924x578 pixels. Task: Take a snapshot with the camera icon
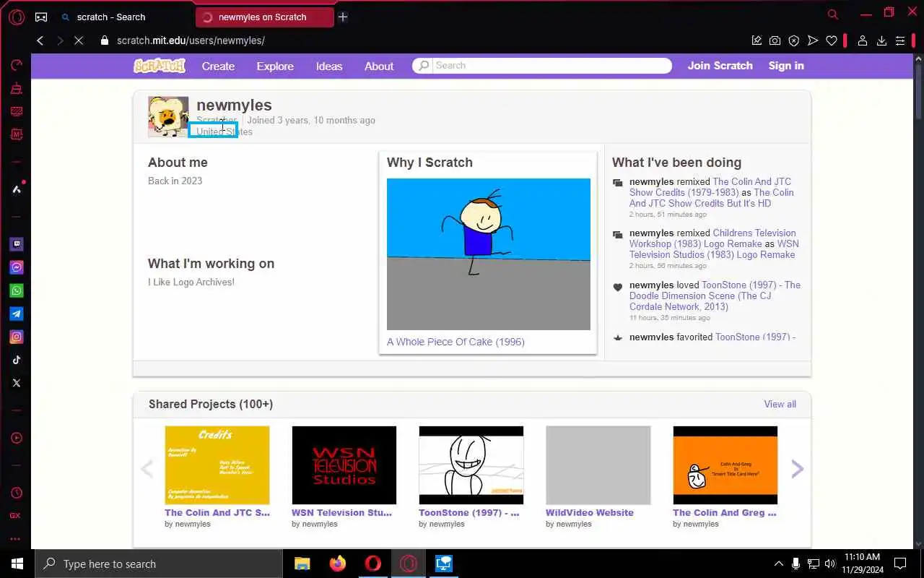(x=775, y=41)
